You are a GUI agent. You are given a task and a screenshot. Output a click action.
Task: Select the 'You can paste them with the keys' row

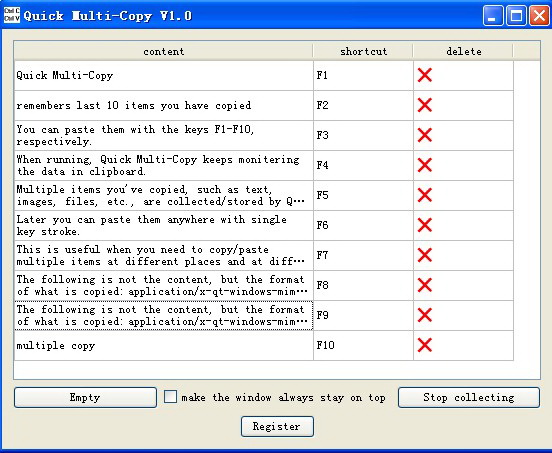[164, 136]
